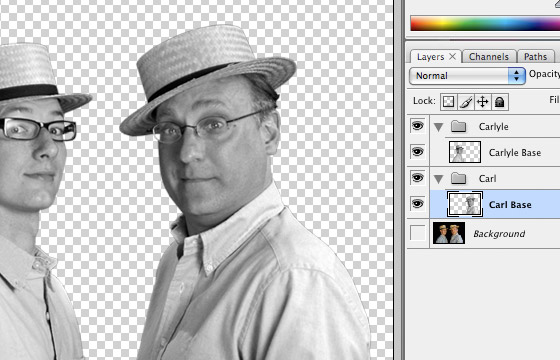Hide the Carl Base layer eye
Viewport: 560px width, 360px height.
point(418,204)
